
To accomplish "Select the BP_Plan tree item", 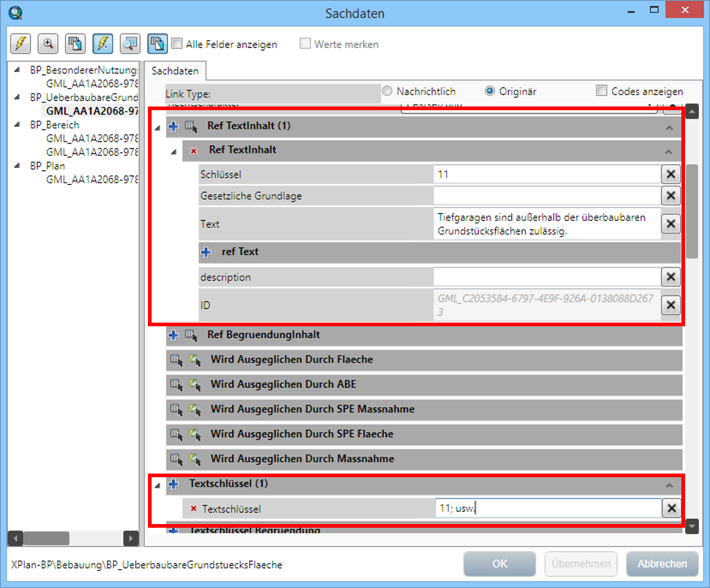I will (47, 166).
